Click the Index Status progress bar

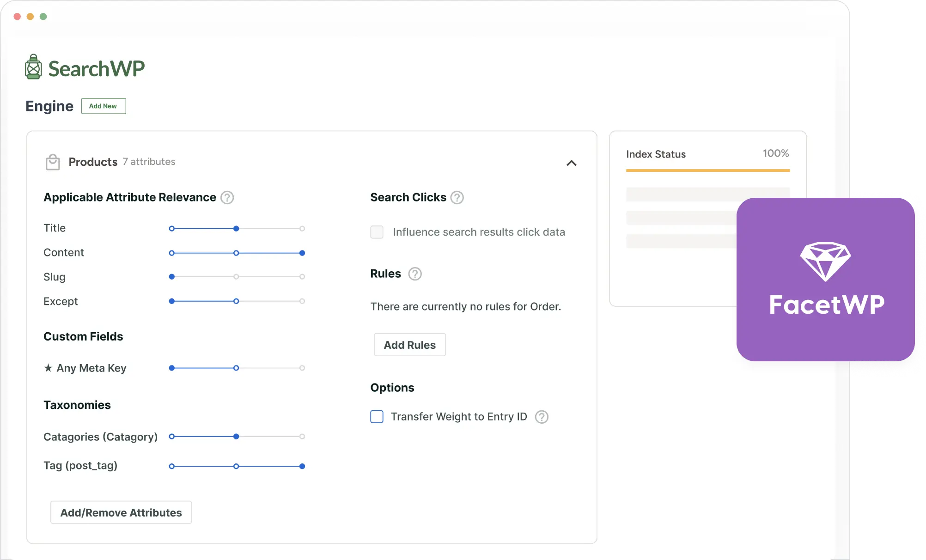tap(707, 170)
